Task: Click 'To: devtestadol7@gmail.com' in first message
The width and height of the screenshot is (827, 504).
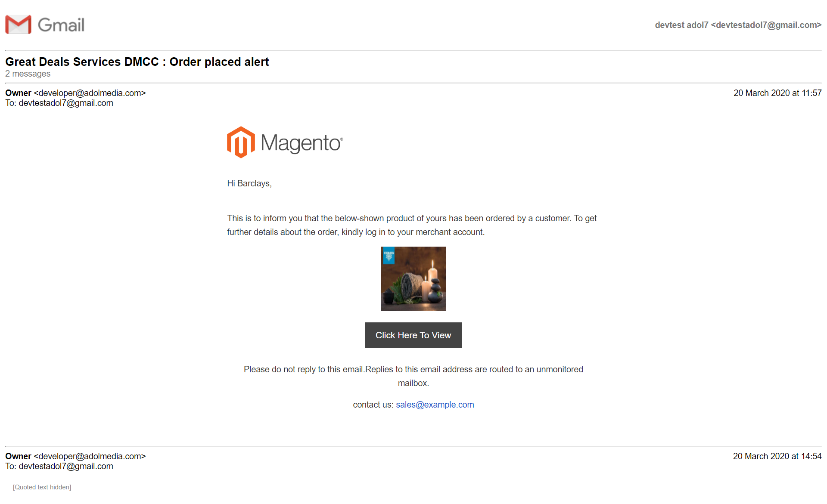Action: click(59, 103)
